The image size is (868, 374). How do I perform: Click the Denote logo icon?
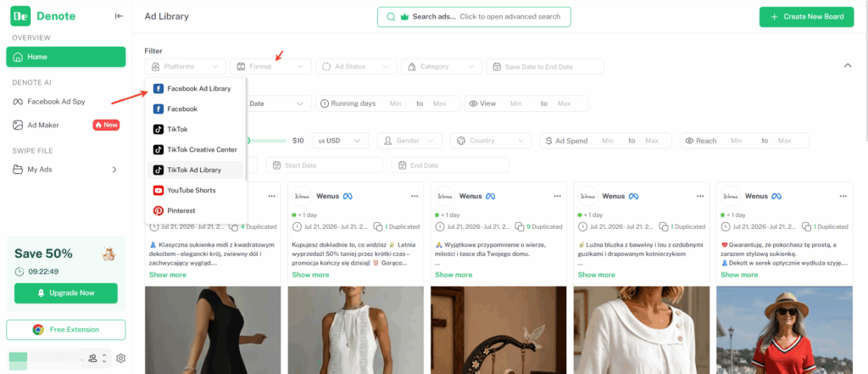click(x=20, y=16)
